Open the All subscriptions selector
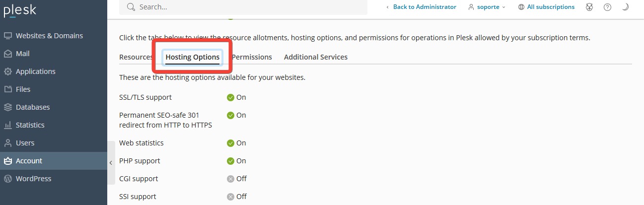 pyautogui.click(x=546, y=7)
